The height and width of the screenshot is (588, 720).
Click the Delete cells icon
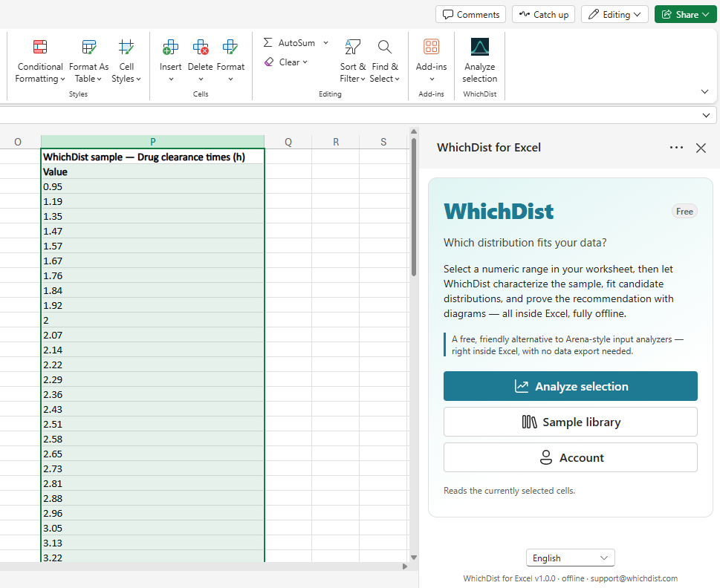tap(200, 47)
